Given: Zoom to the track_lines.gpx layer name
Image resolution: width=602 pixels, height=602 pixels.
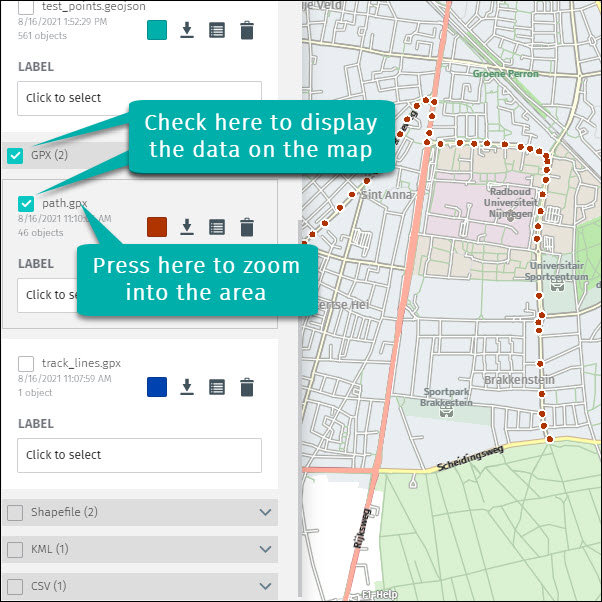Looking at the screenshot, I should click(81, 363).
